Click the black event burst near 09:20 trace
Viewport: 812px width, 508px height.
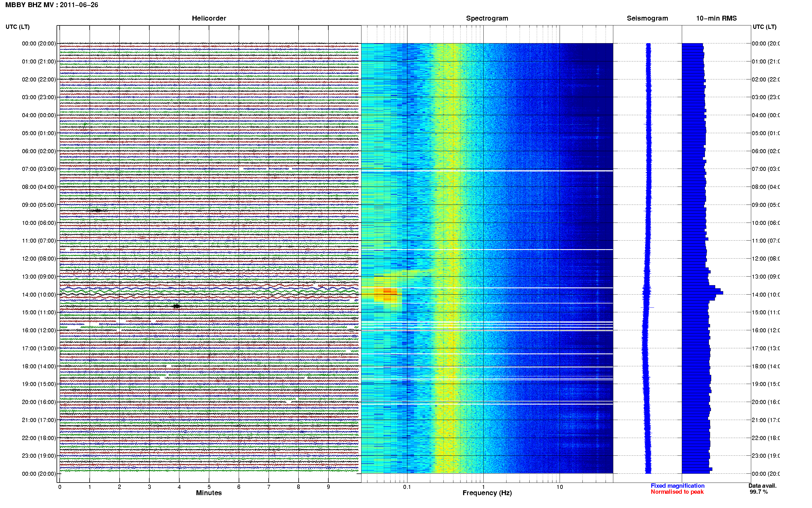(97, 211)
